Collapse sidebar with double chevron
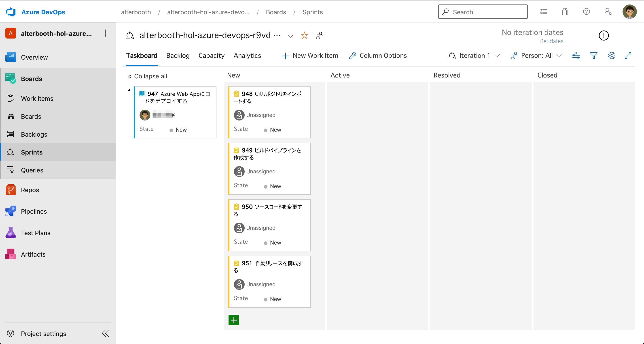 click(x=105, y=333)
